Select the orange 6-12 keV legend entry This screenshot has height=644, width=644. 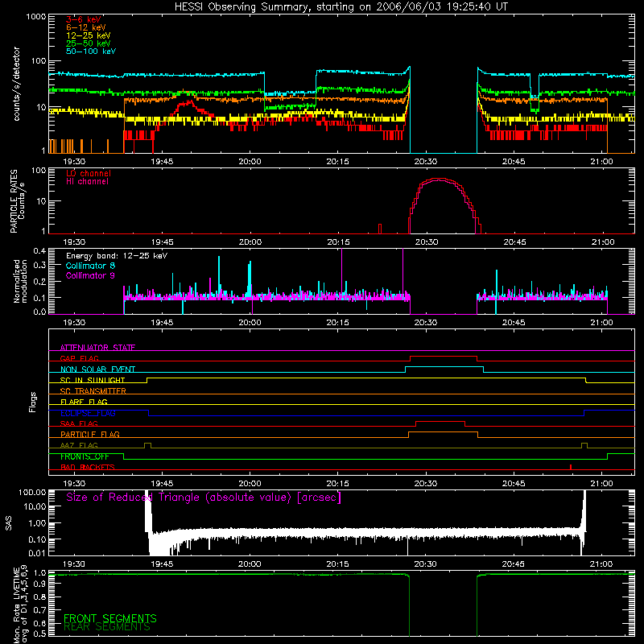(x=86, y=27)
